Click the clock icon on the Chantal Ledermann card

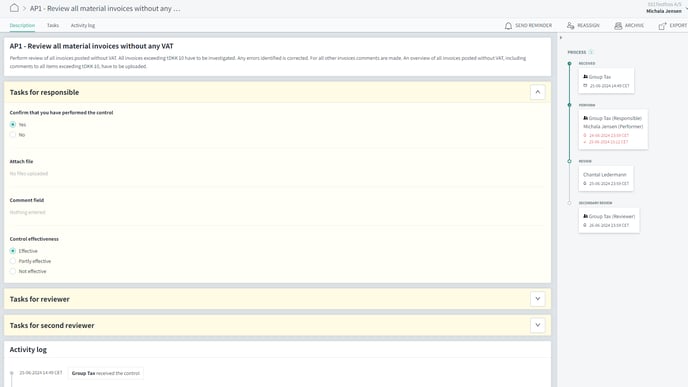pos(585,183)
